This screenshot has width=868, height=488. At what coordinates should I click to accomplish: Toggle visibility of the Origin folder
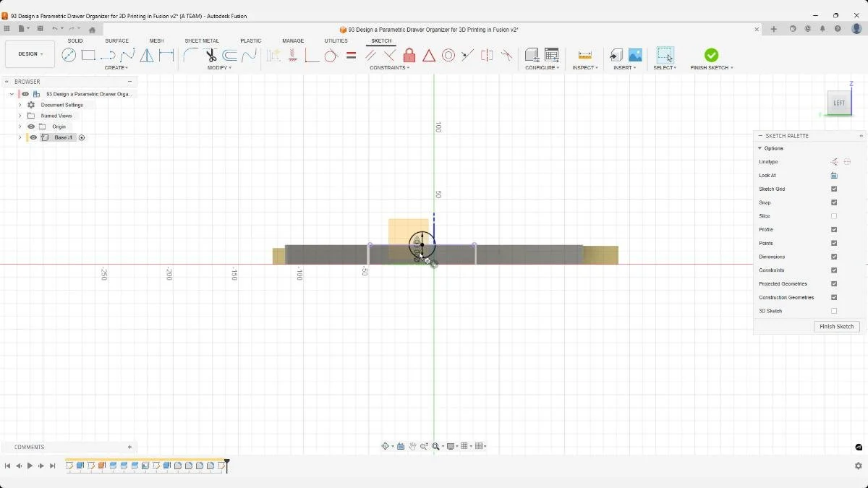click(x=30, y=127)
